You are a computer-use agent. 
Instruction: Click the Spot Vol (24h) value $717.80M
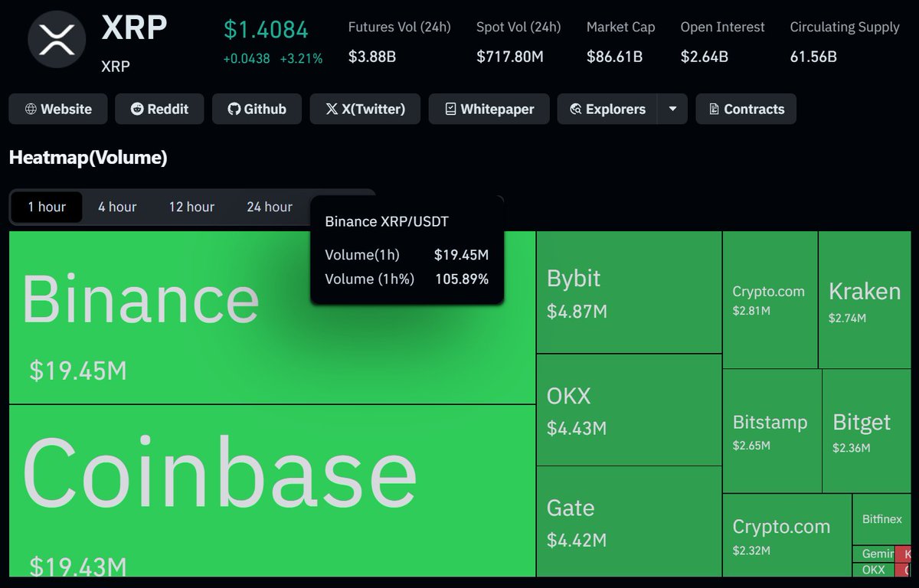(x=510, y=56)
